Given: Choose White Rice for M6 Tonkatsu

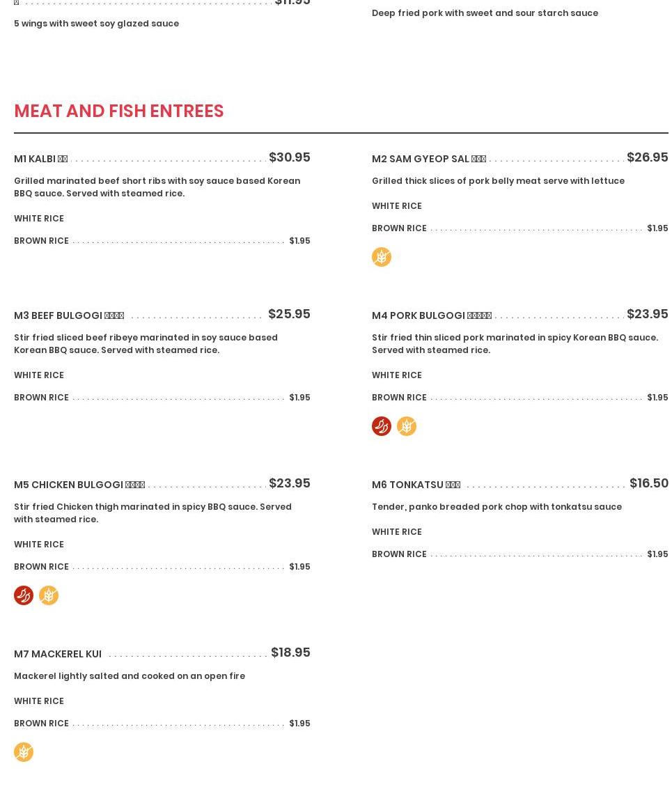Looking at the screenshot, I should [396, 532].
